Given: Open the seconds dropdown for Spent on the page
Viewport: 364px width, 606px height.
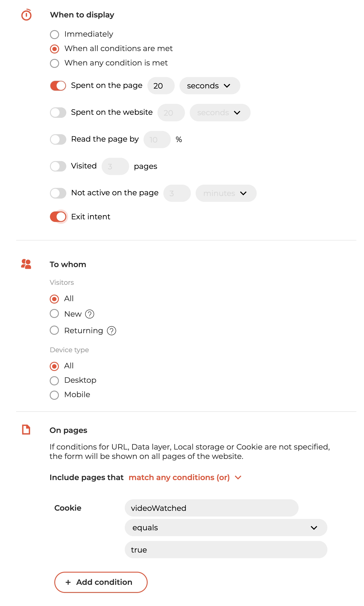Looking at the screenshot, I should (210, 86).
